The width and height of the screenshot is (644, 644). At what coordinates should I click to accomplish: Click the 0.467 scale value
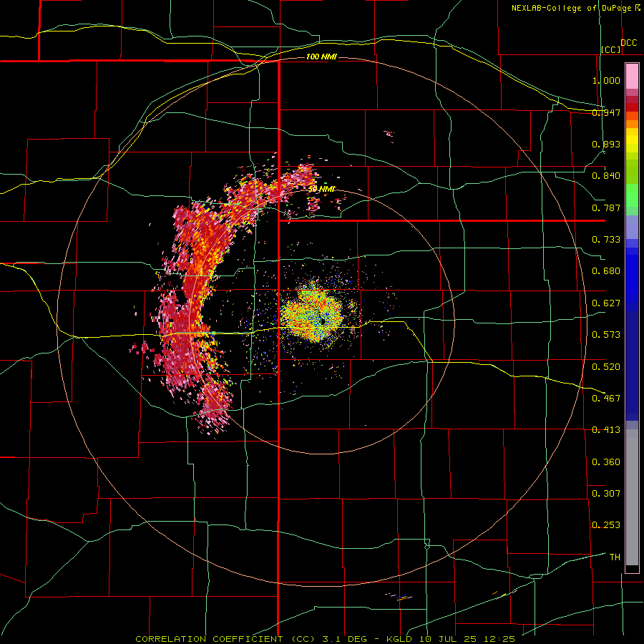[606, 398]
